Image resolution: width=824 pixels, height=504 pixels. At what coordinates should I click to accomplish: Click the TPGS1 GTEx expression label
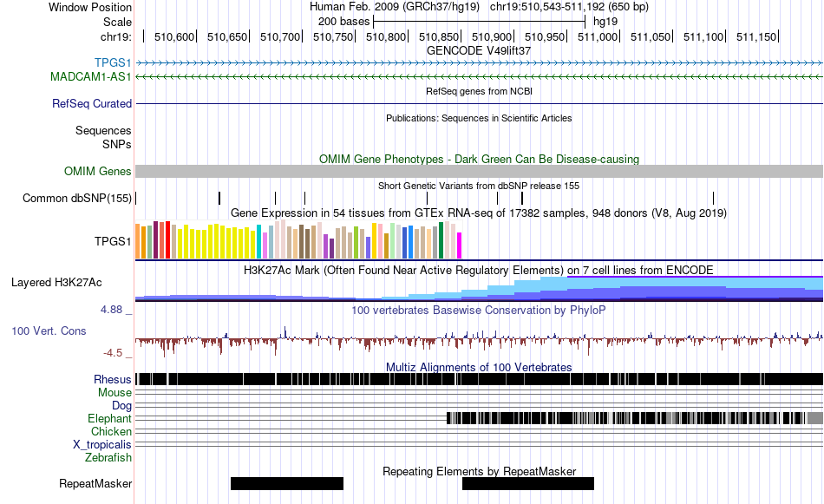tap(113, 241)
